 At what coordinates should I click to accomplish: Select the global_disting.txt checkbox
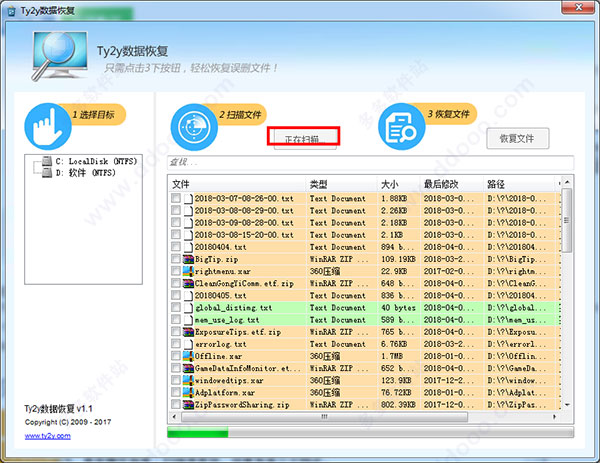[x=176, y=308]
